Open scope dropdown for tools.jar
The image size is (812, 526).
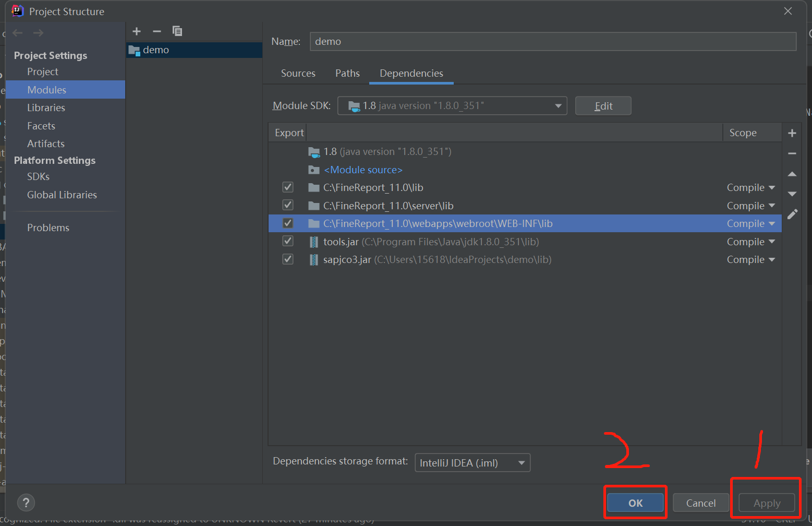tap(751, 242)
